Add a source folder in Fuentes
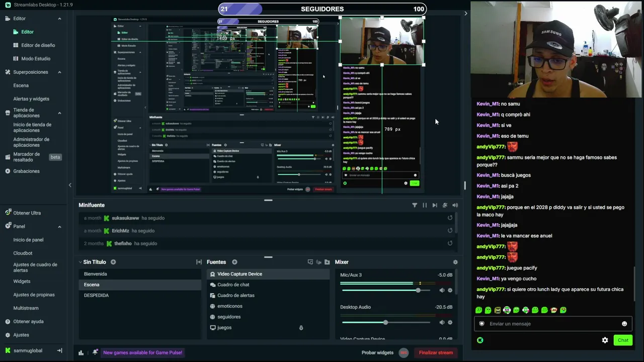This screenshot has height=362, width=644. click(x=327, y=262)
